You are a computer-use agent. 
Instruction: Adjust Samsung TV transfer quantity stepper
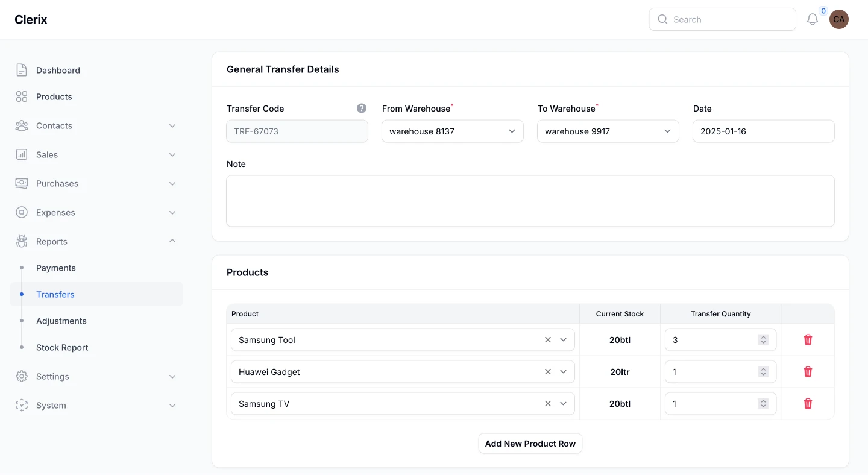pyautogui.click(x=763, y=404)
